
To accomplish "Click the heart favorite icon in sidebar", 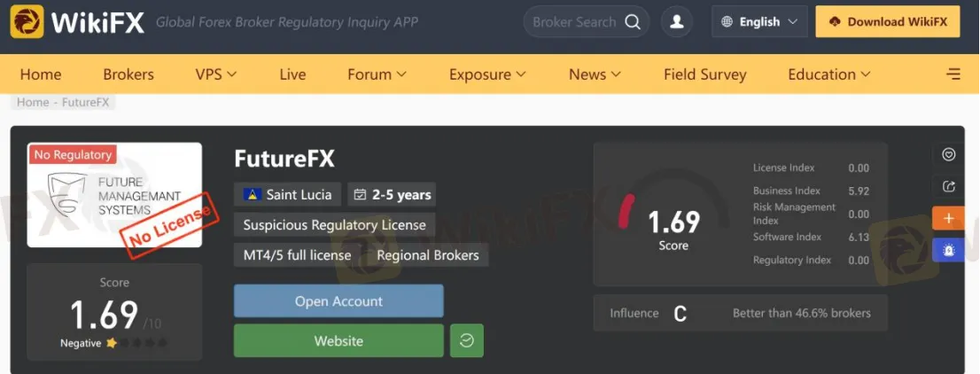I will coord(948,154).
